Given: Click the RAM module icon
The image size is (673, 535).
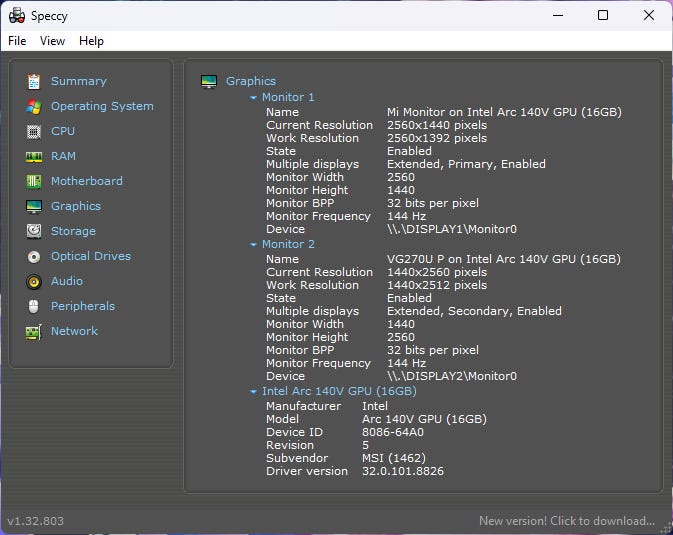Looking at the screenshot, I should [x=34, y=157].
